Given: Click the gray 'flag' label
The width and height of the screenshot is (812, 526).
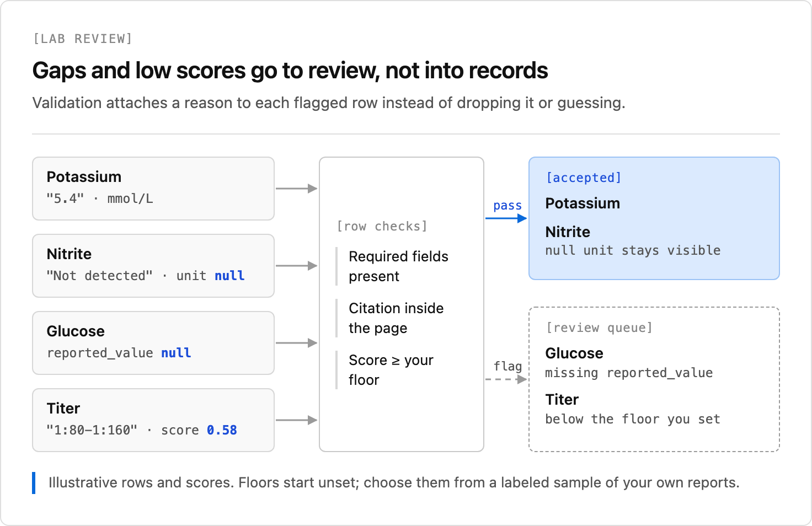Looking at the screenshot, I should (507, 366).
